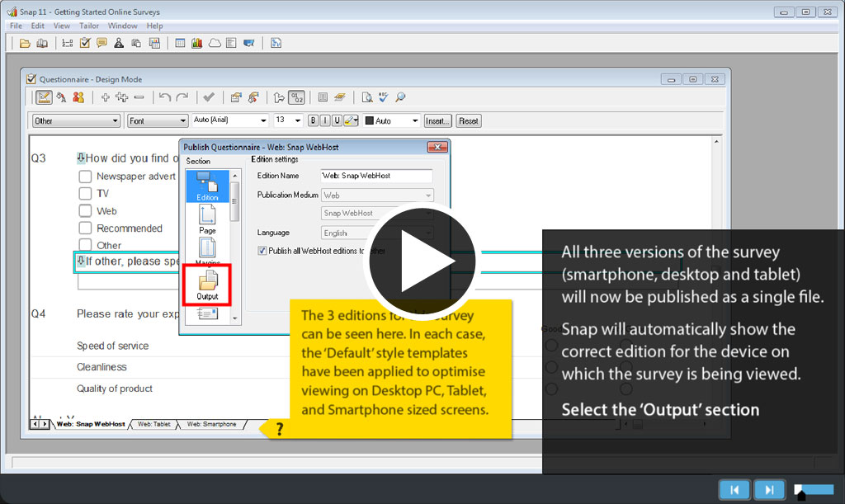Image resolution: width=845 pixels, height=504 pixels.
Task: Open the Font property dropdown
Action: tap(158, 120)
